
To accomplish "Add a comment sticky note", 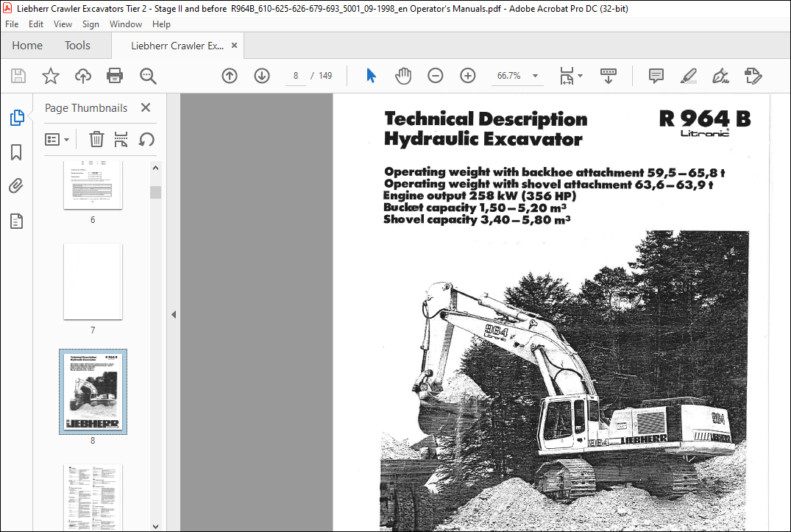I will (656, 76).
